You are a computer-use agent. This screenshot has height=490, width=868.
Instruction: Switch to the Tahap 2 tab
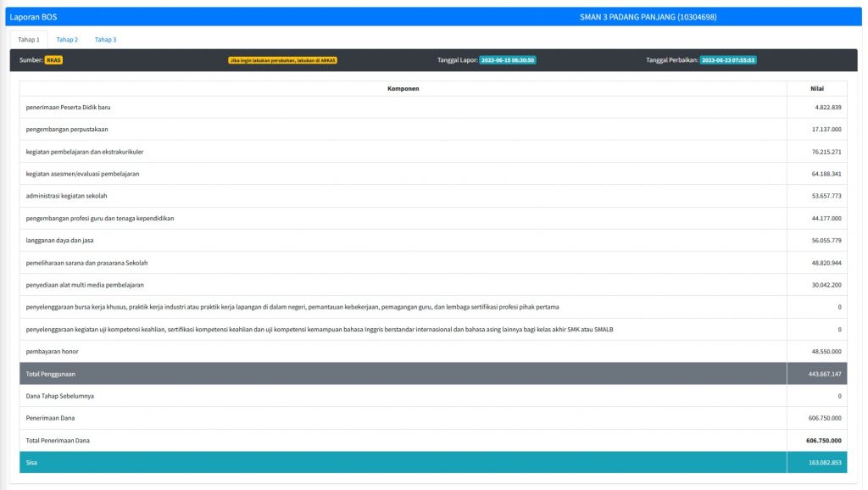point(67,40)
